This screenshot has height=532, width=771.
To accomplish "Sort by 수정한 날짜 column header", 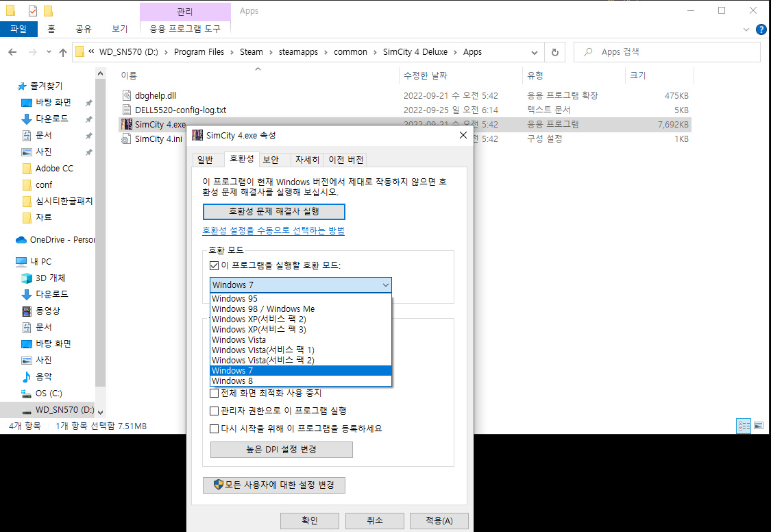I will (461, 75).
